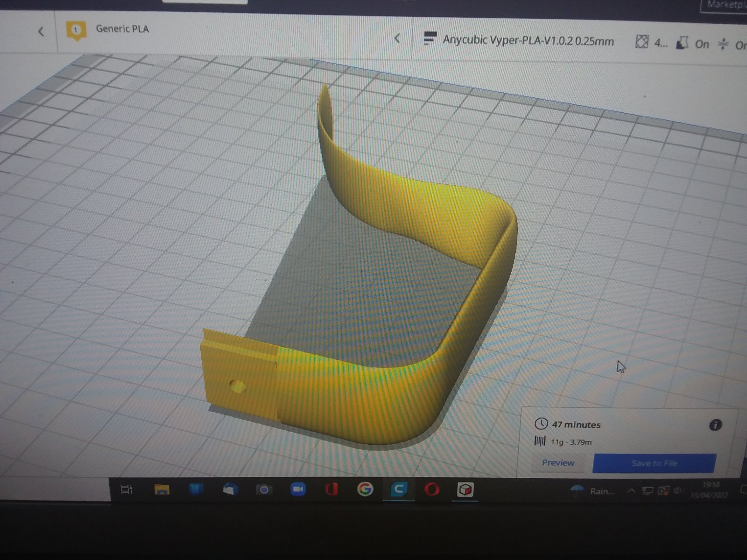Screen dimensions: 747x560
Task: Click the speaker volume tray icon
Action: pyautogui.click(x=677, y=490)
